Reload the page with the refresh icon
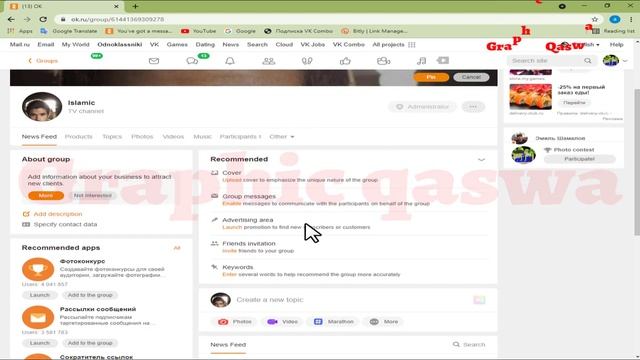 43,19
